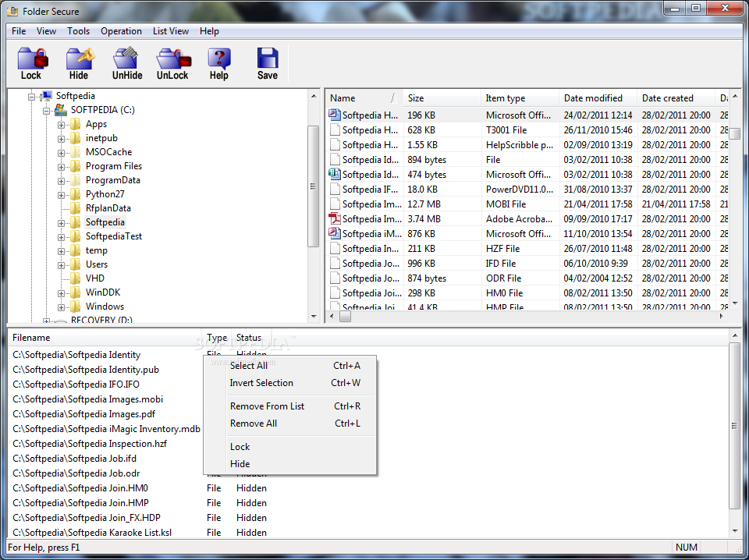Viewport: 749px width, 560px height.
Task: Expand the WinDDK folder node
Action: 61,293
